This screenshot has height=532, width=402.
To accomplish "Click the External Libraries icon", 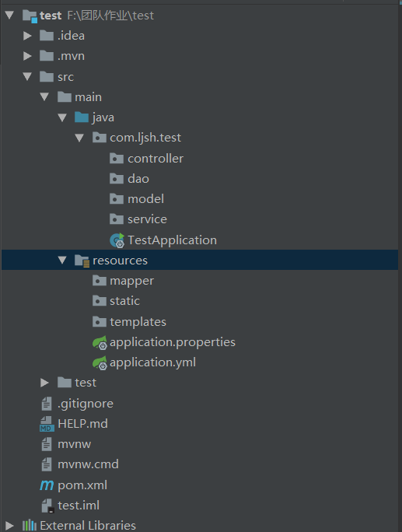I will [x=30, y=525].
